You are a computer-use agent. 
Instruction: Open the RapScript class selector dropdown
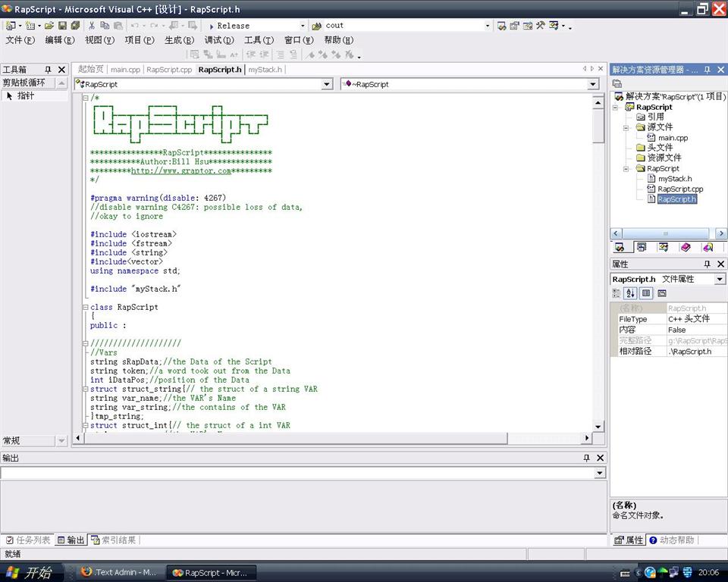tap(327, 84)
